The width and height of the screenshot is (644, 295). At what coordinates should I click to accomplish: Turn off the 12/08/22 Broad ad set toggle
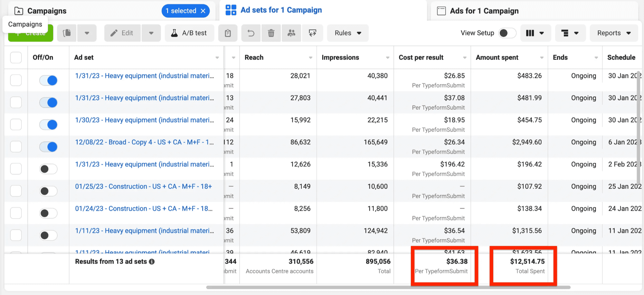(48, 147)
